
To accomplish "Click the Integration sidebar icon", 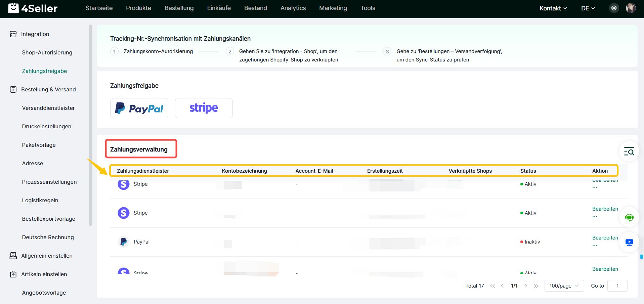I will tap(13, 34).
